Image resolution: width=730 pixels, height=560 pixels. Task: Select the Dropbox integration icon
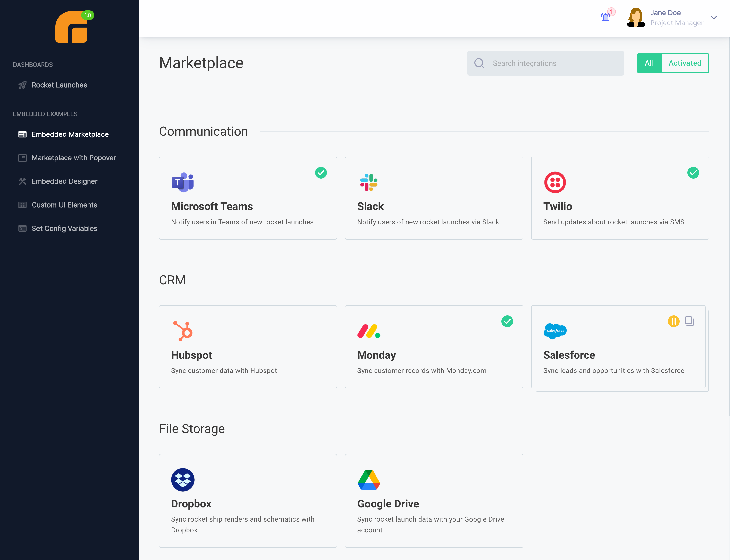pyautogui.click(x=183, y=479)
